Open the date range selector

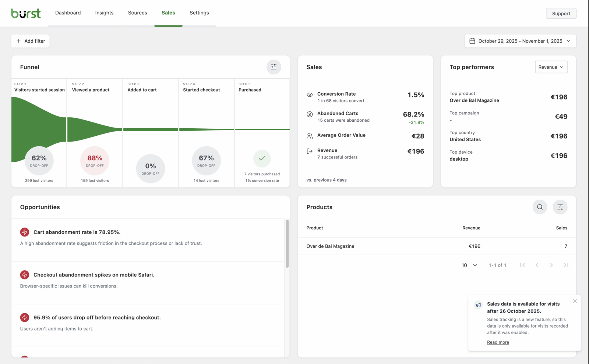pos(520,41)
